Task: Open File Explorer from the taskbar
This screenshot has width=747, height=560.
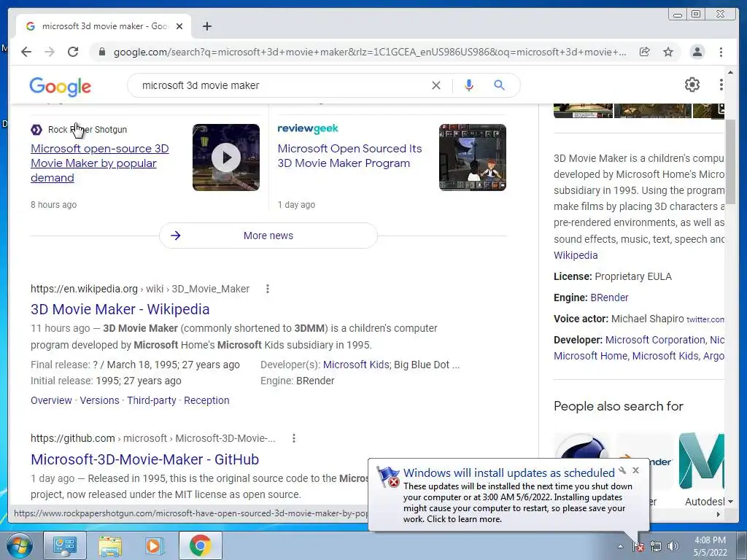Action: [x=111, y=545]
